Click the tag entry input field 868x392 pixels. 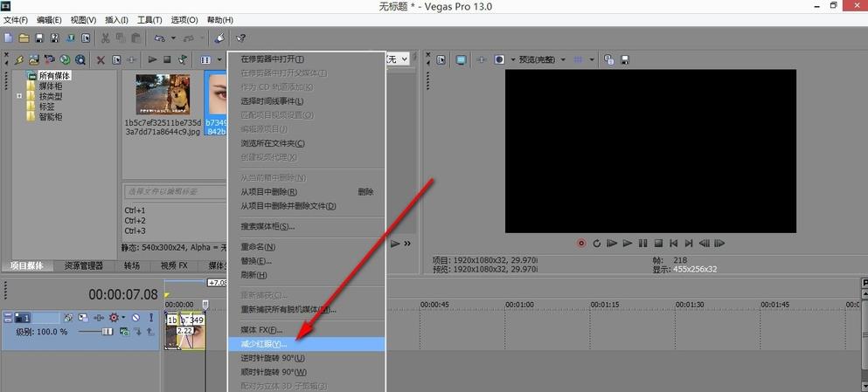click(175, 192)
